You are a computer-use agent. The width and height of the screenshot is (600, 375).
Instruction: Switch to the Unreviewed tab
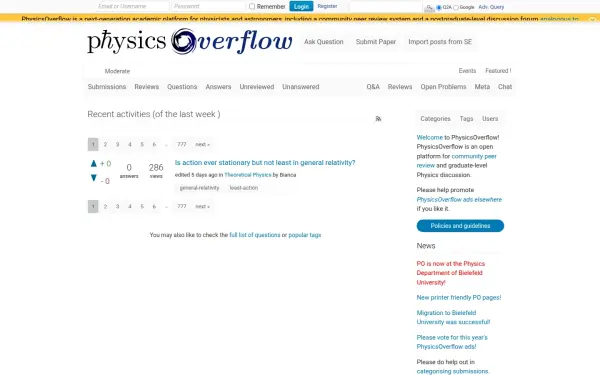257,87
